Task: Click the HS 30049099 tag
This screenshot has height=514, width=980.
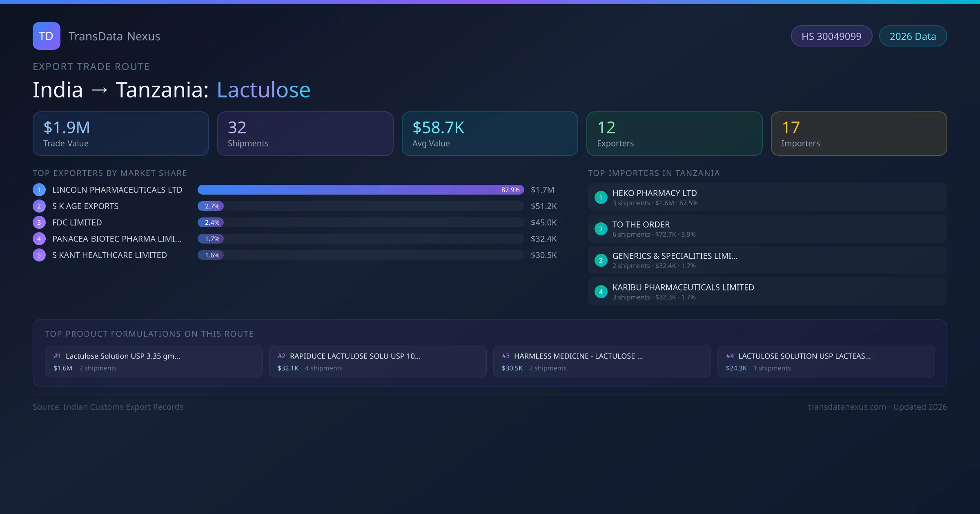Action: [x=831, y=36]
